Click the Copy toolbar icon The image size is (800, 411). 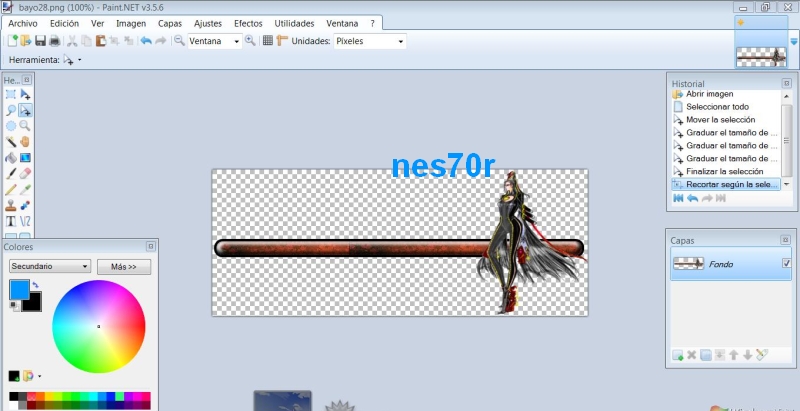click(87, 41)
